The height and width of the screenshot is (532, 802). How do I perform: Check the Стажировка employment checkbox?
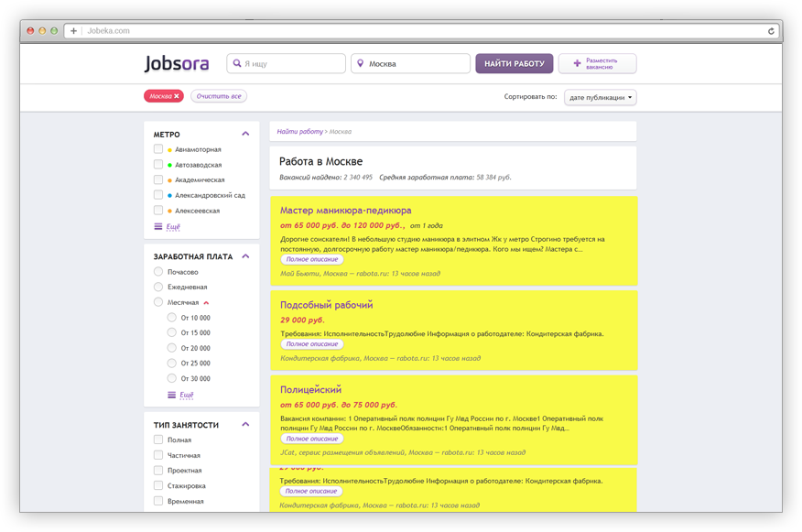pos(158,485)
